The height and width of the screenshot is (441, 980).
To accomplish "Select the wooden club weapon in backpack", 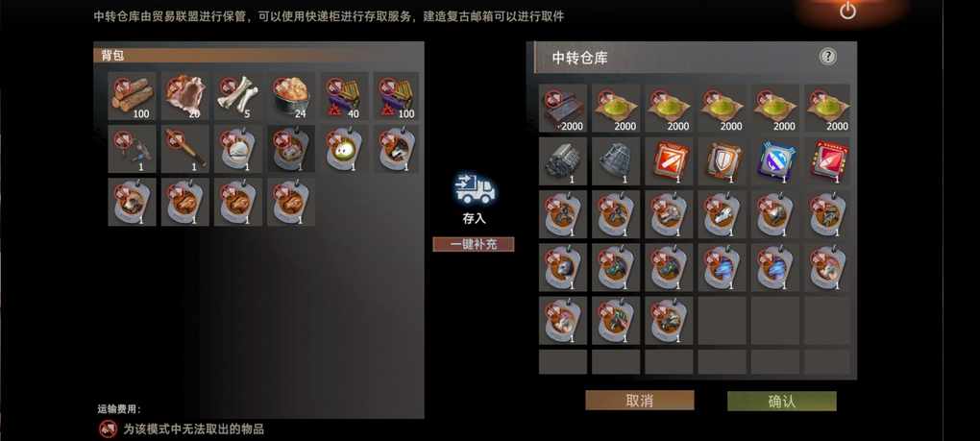I will (185, 149).
